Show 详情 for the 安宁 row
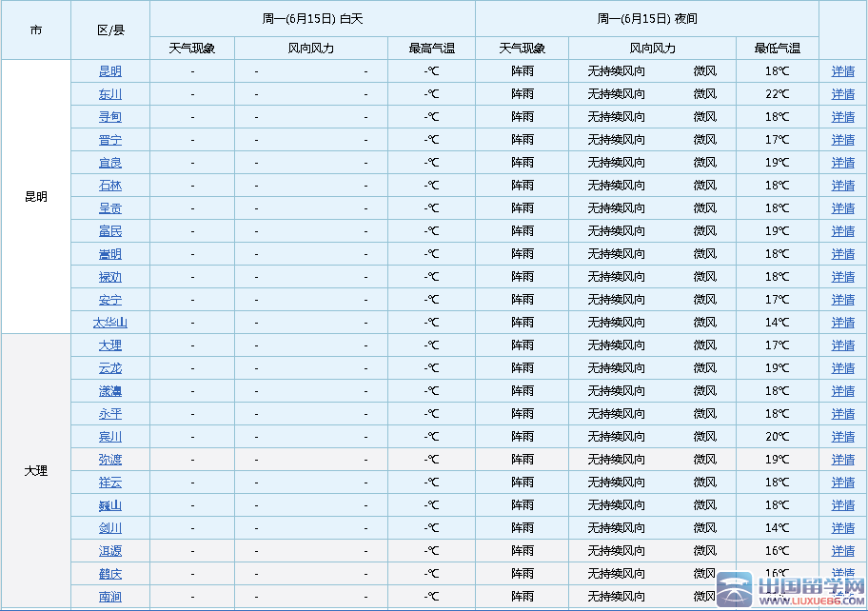This screenshot has height=611, width=868. pyautogui.click(x=843, y=300)
